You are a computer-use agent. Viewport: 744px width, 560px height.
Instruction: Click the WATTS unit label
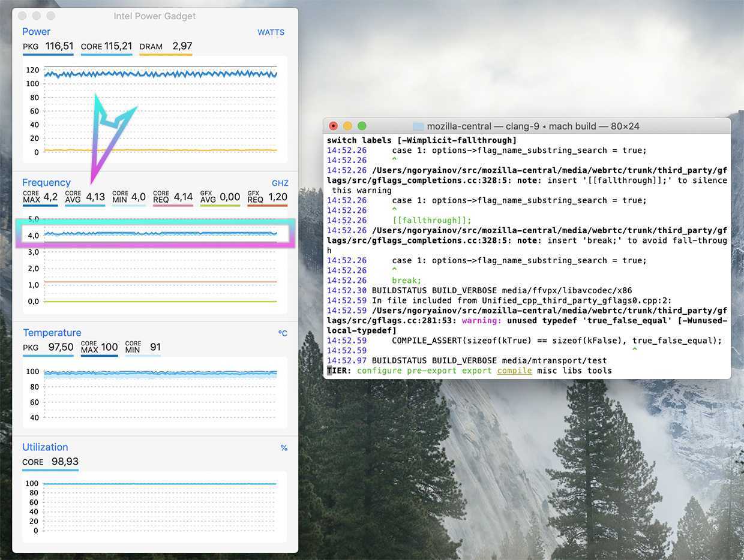(x=271, y=32)
